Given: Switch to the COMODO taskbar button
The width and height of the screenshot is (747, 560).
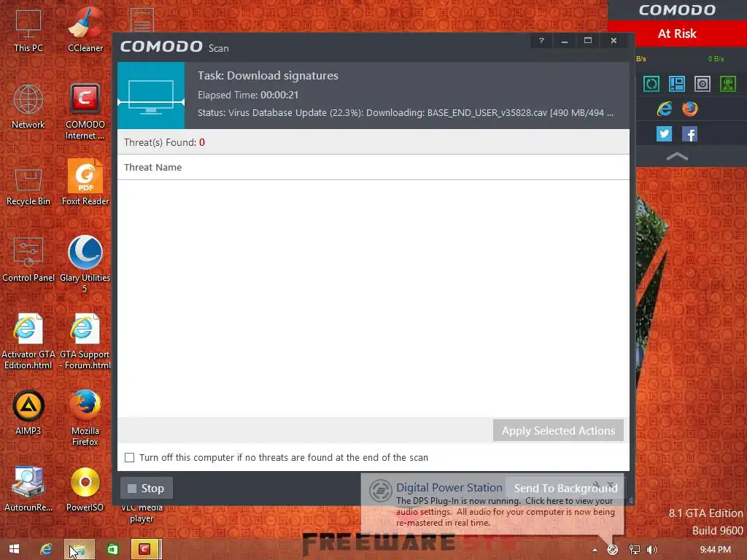Looking at the screenshot, I should [x=145, y=550].
